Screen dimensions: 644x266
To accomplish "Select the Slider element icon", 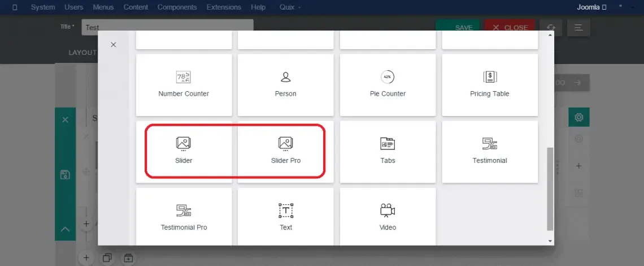I will coord(184,144).
